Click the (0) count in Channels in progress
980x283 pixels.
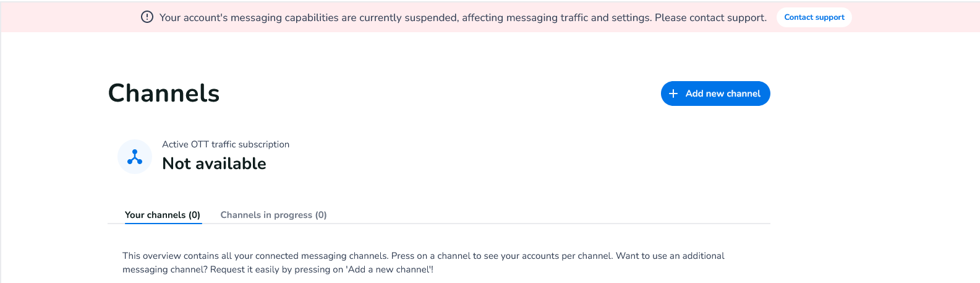[x=321, y=215]
